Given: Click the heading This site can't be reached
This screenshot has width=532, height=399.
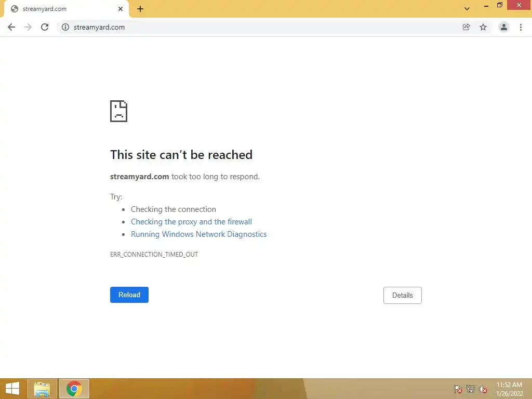Looking at the screenshot, I should (181, 155).
